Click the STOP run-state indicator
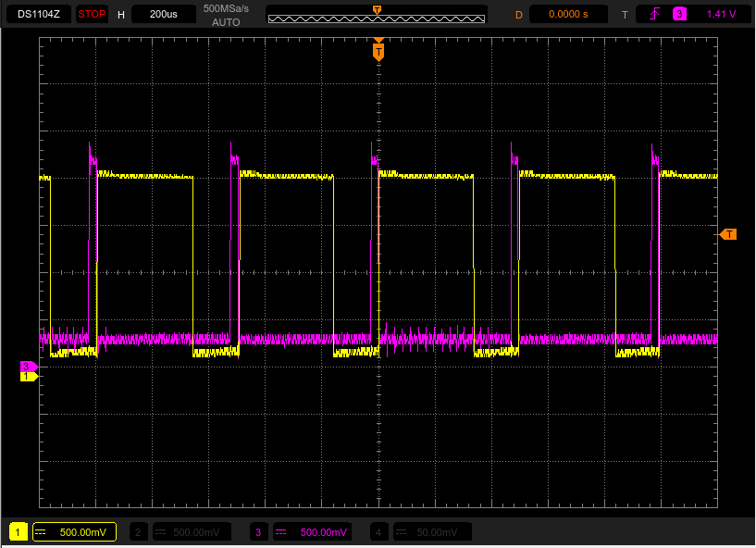This screenshot has width=756, height=548. [92, 14]
